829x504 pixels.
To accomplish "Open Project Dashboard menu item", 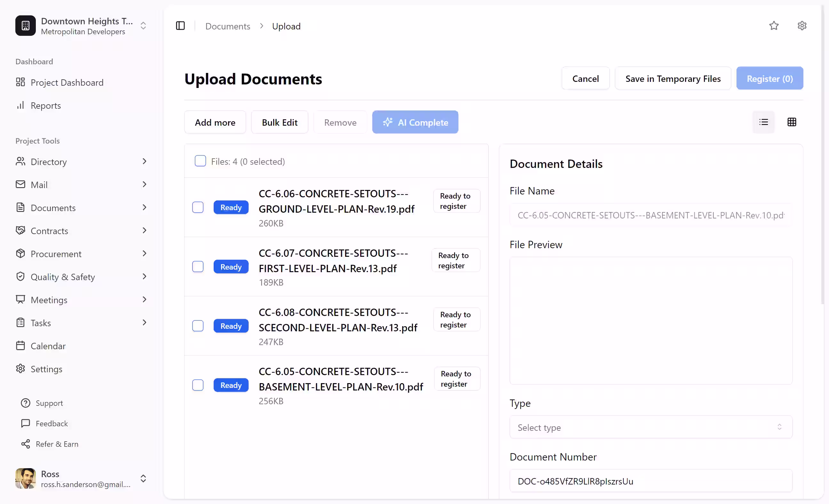I will (x=67, y=83).
